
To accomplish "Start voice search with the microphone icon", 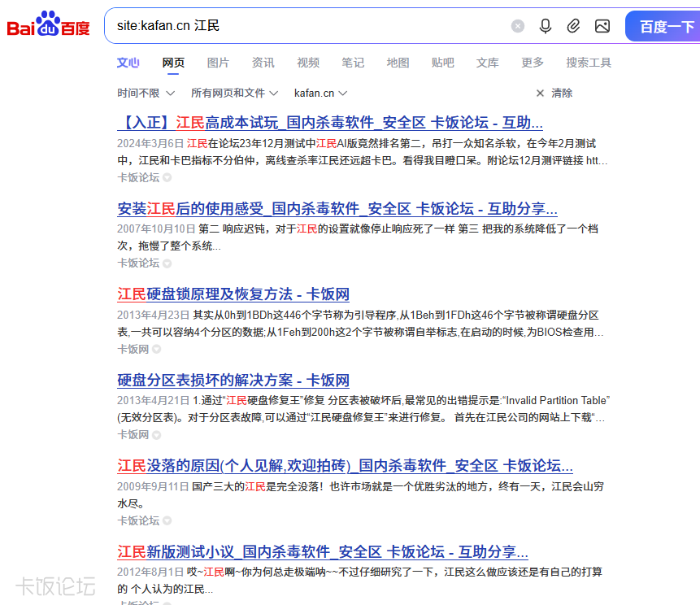I will click(545, 26).
